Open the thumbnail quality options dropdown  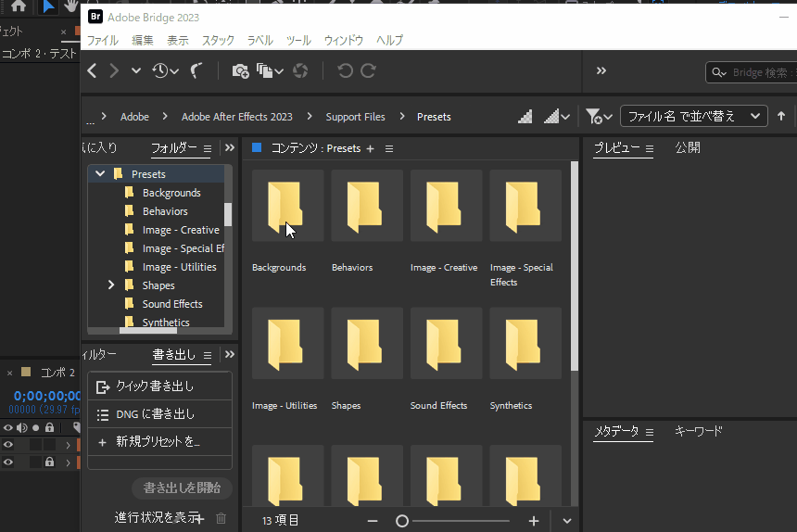click(x=557, y=117)
